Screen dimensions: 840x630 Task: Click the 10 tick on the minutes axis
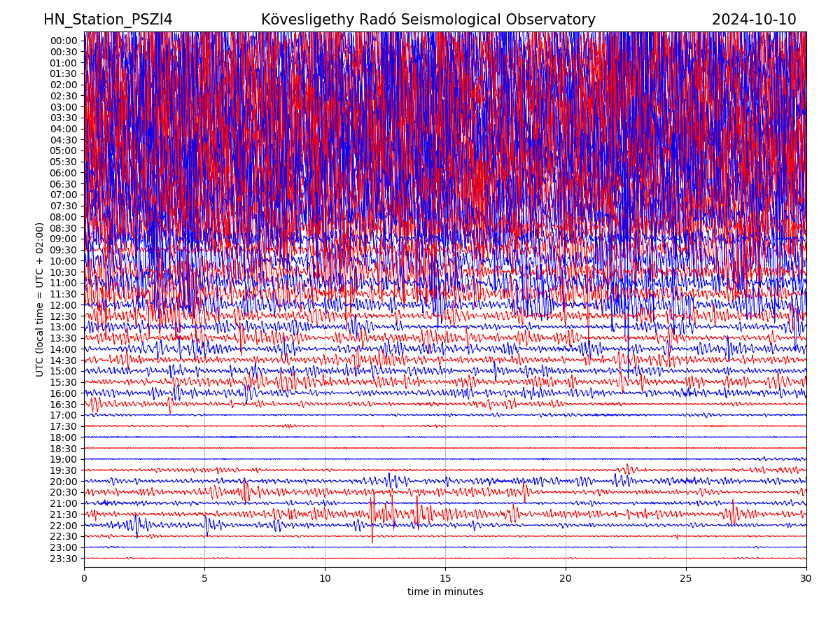[x=325, y=578]
